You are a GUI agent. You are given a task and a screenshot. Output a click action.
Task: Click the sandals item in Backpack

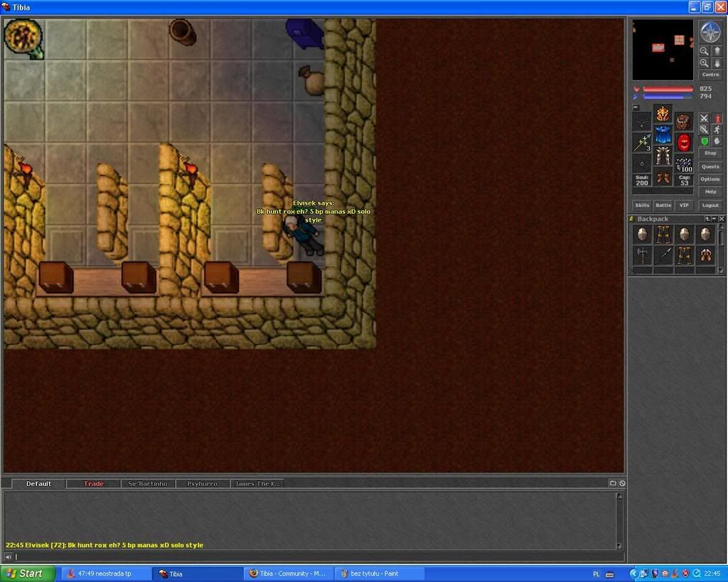click(705, 255)
